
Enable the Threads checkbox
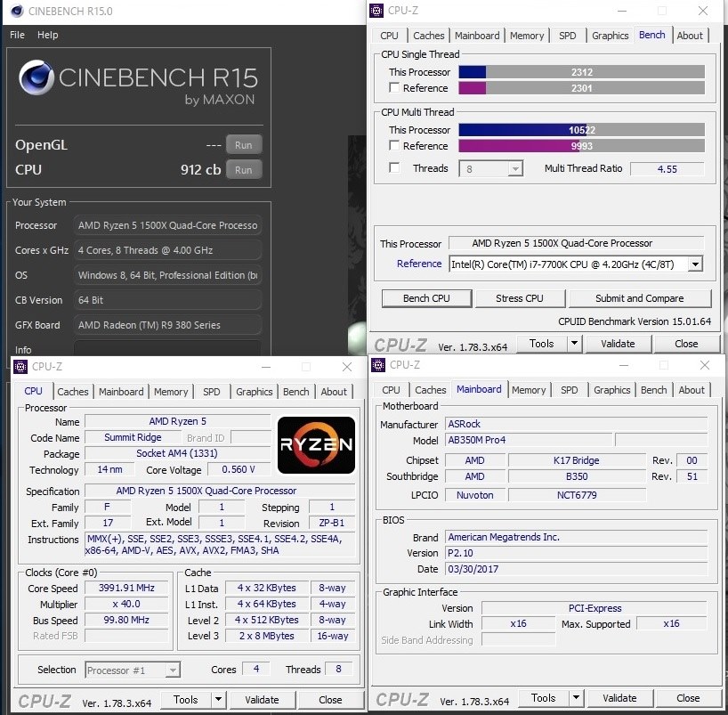tap(394, 167)
